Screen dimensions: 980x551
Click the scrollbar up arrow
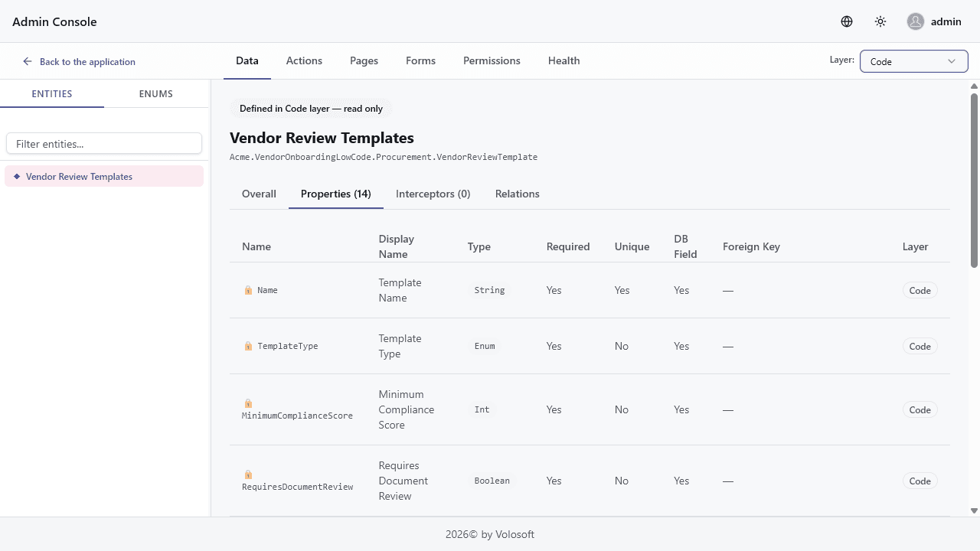tap(974, 86)
